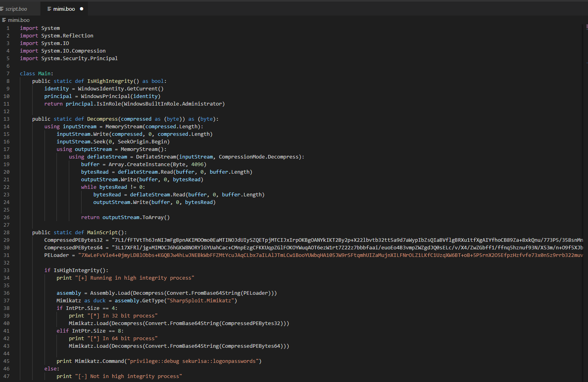Viewport: 588px width, 382px height.
Task: Click the 'Mimikatz.Command' call on line 45
Action: point(99,361)
